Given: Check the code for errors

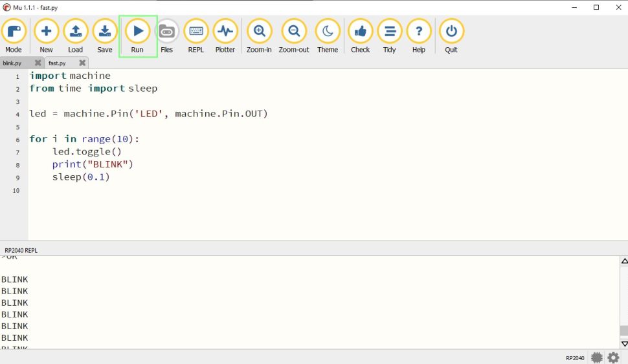Looking at the screenshot, I should pyautogui.click(x=360, y=36).
